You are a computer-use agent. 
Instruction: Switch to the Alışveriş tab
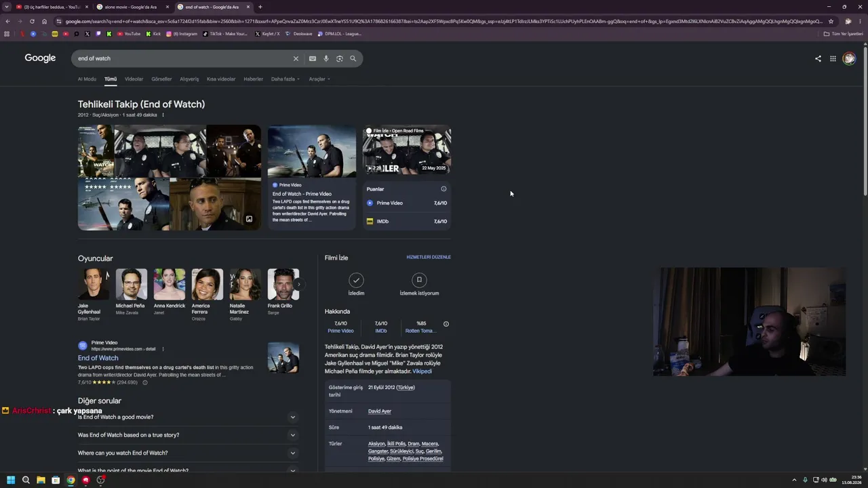point(189,79)
